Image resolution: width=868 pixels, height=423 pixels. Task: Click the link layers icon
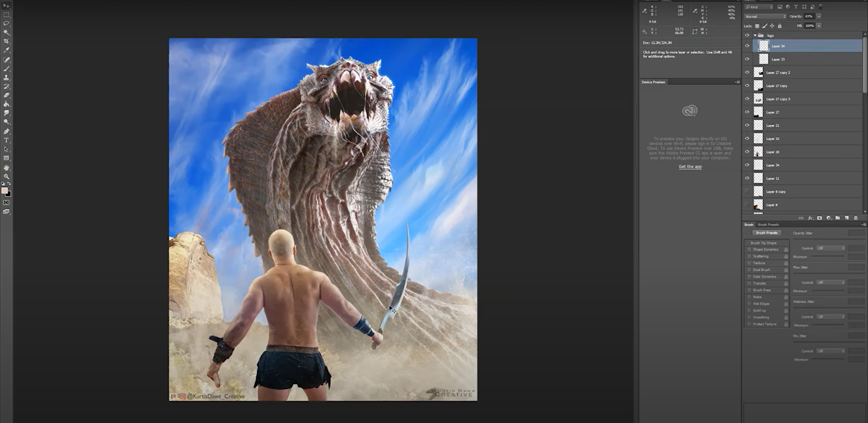(801, 218)
